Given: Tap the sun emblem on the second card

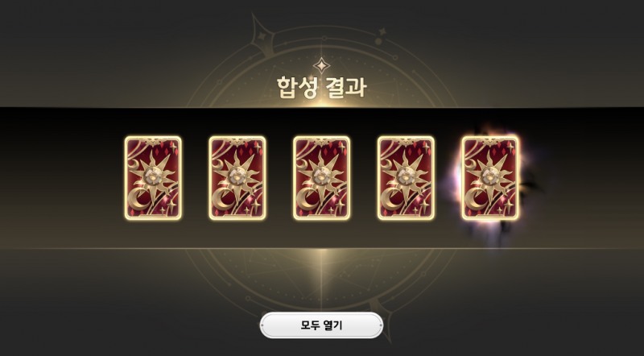Looking at the screenshot, I should coord(240,176).
